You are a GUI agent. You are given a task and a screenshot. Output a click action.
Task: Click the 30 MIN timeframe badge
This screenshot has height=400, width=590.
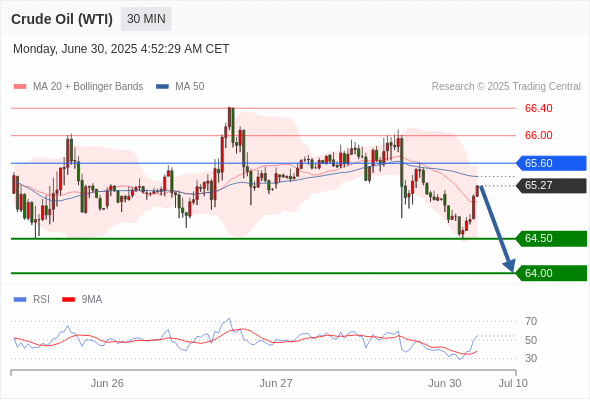(146, 19)
